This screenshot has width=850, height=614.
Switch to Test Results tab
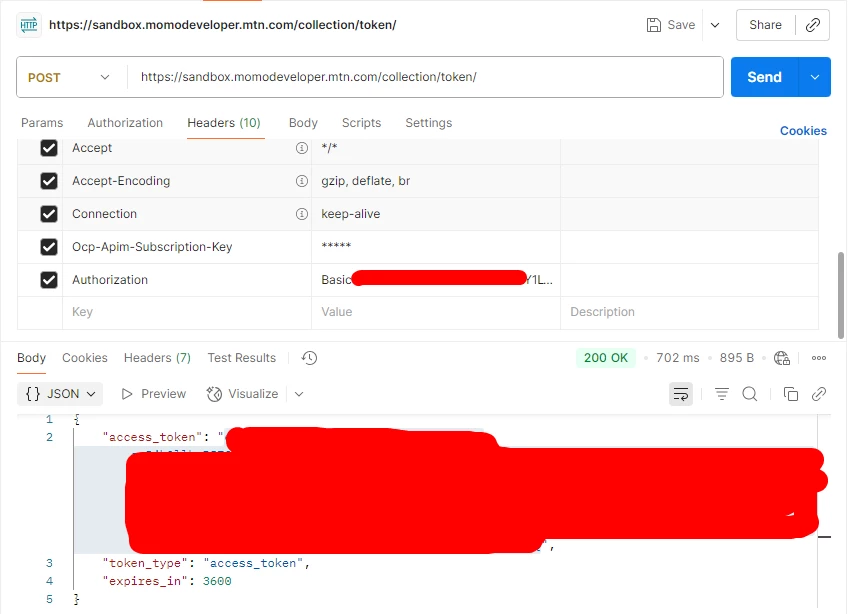pyautogui.click(x=242, y=358)
